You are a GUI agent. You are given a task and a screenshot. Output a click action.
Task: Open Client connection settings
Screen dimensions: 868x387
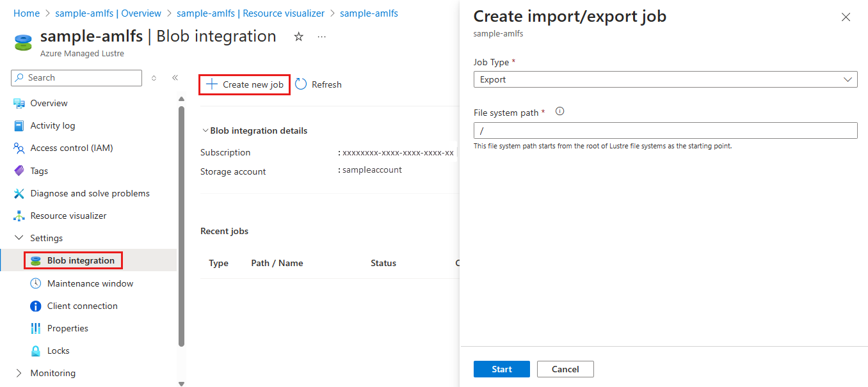(x=82, y=306)
